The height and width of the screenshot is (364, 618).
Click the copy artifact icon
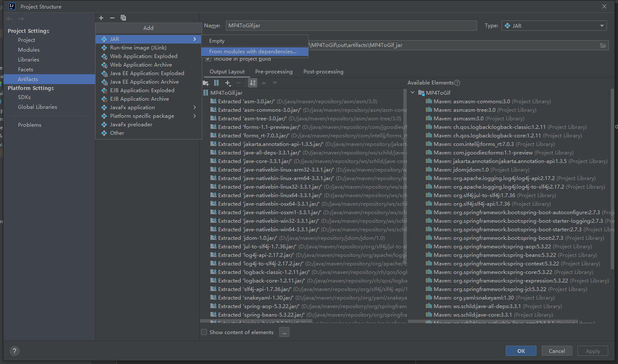point(123,18)
